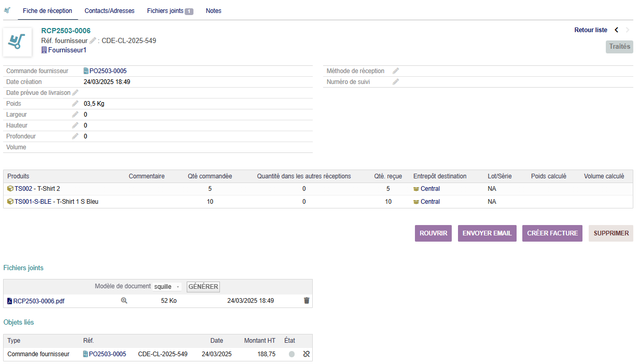Go to previous record with left chevron
The height and width of the screenshot is (364, 639).
tap(617, 30)
